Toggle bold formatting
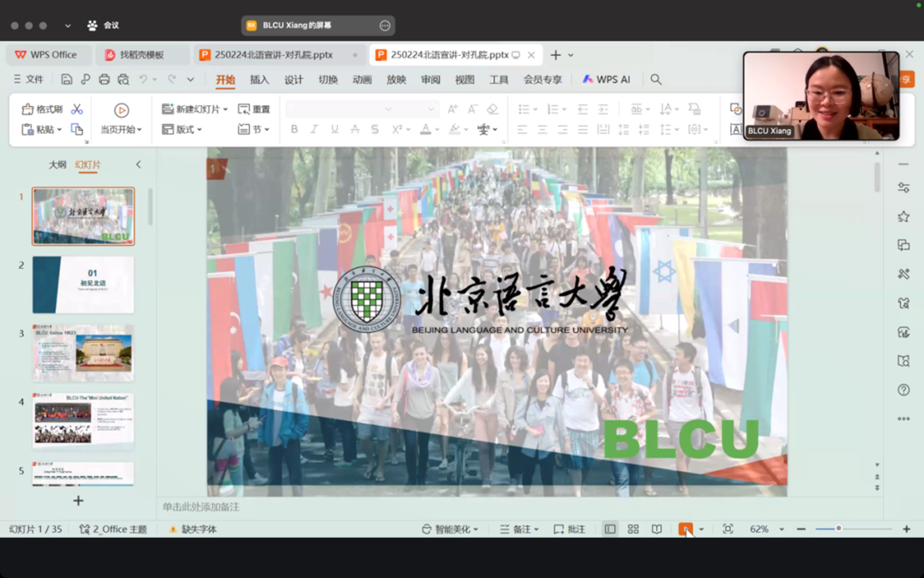 294,129
